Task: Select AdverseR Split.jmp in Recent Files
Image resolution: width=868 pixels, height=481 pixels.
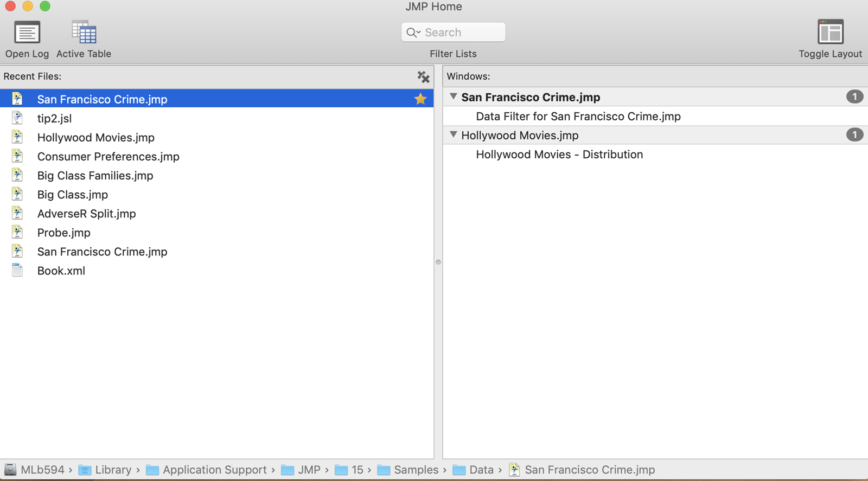Action: coord(87,214)
